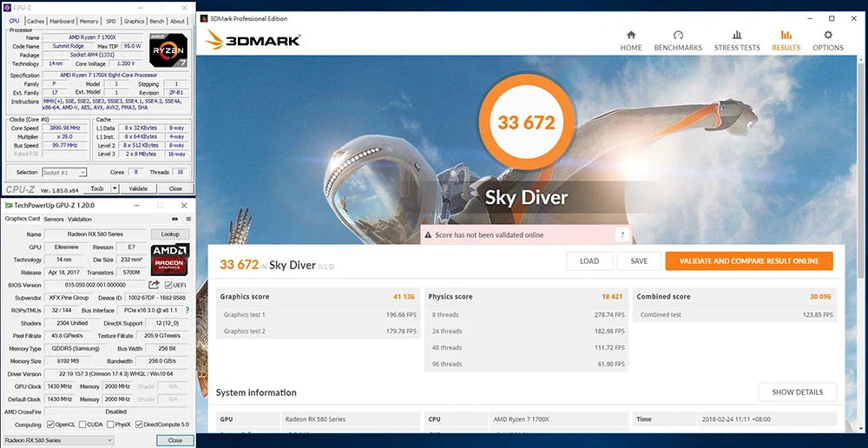
Task: Click the Ryzen 7 logo in CPU-Z
Action: 168,50
